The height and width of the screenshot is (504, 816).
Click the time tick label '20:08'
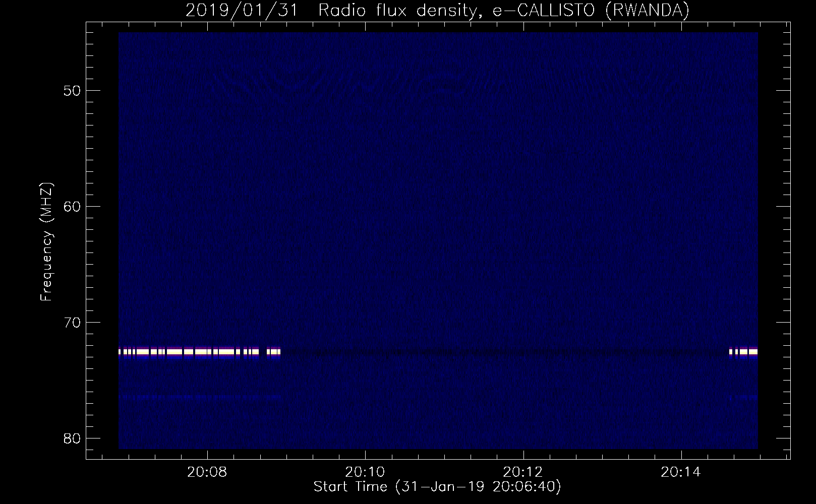point(207,472)
